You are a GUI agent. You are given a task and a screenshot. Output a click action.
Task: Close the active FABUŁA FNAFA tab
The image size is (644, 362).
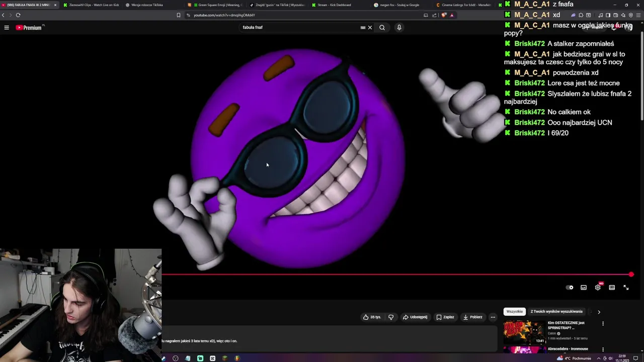coord(55,5)
